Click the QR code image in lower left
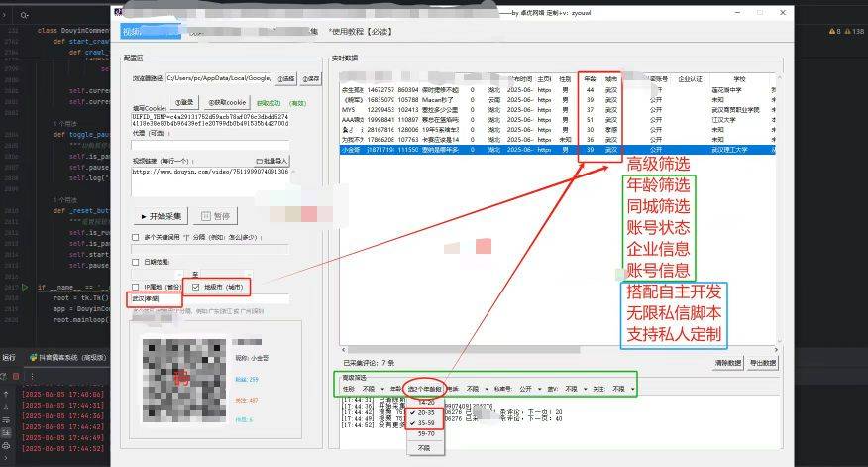Viewport: 868px width, 467px height. tap(183, 381)
